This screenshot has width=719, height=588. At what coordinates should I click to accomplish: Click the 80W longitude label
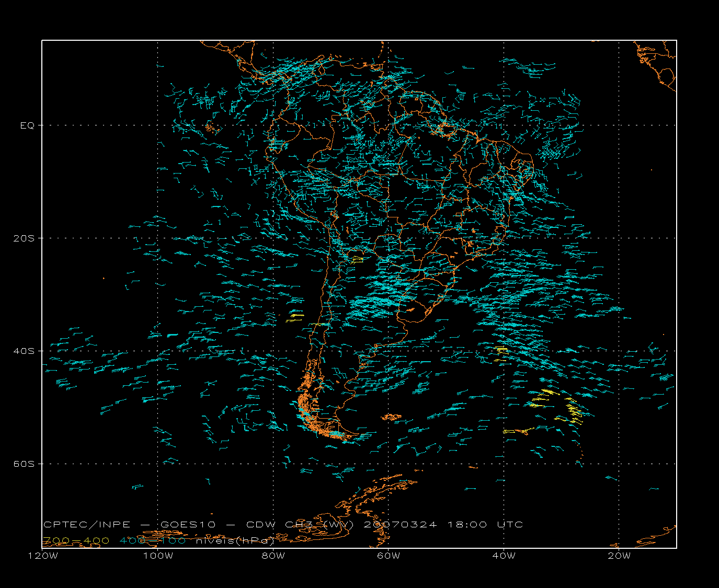point(273,556)
